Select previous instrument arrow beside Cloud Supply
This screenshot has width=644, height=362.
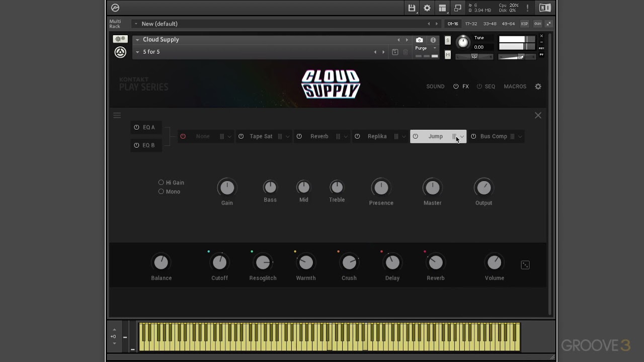pyautogui.click(x=398, y=40)
